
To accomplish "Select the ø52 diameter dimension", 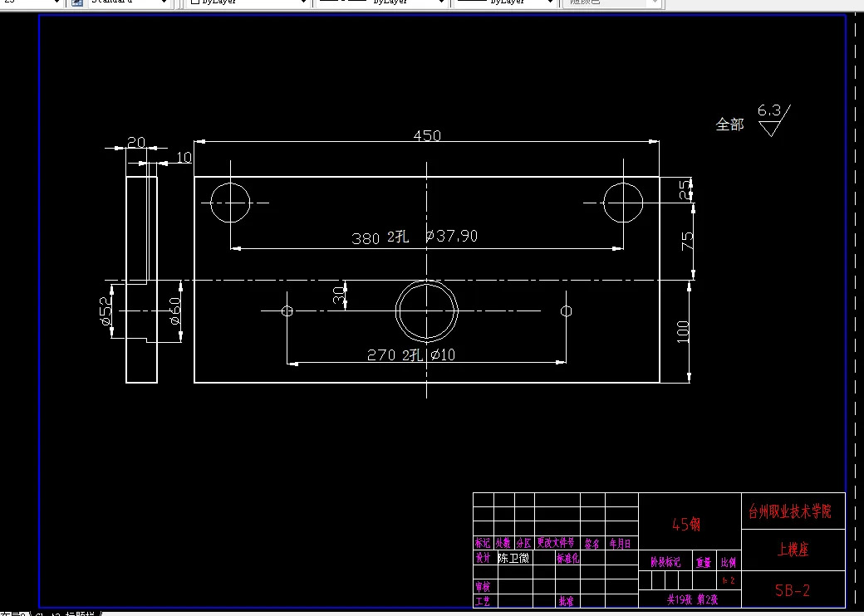I will (106, 311).
